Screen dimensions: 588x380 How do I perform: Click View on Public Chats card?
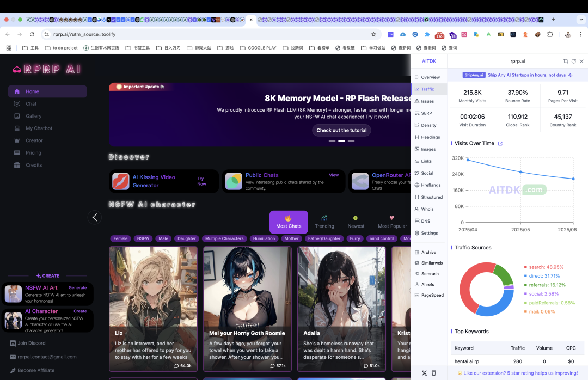(x=334, y=175)
